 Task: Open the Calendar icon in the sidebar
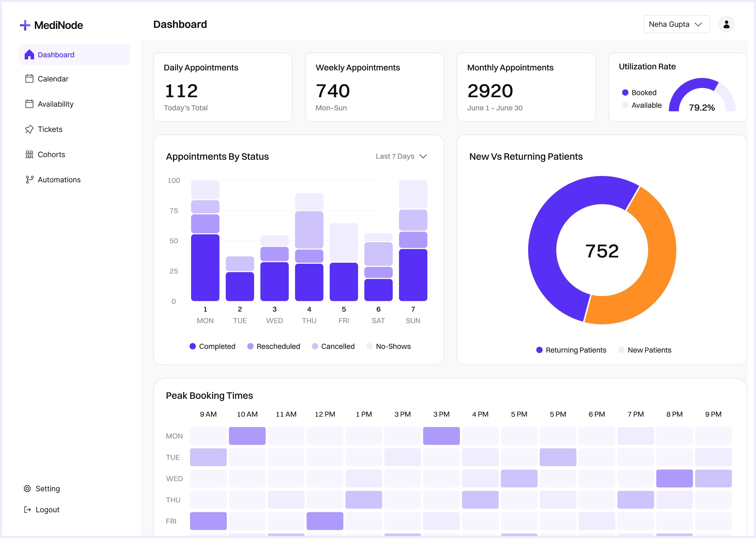tap(29, 79)
